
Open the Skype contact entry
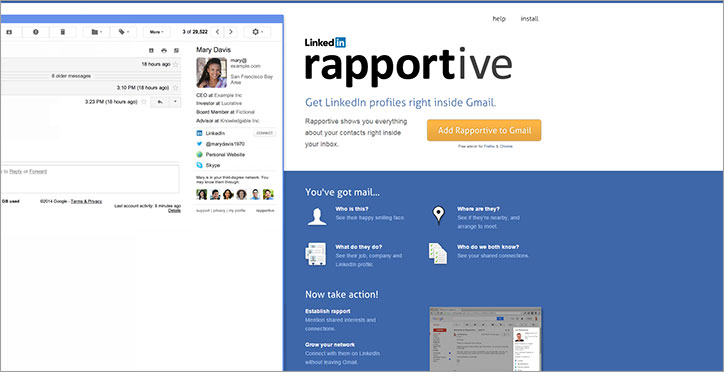tap(213, 165)
